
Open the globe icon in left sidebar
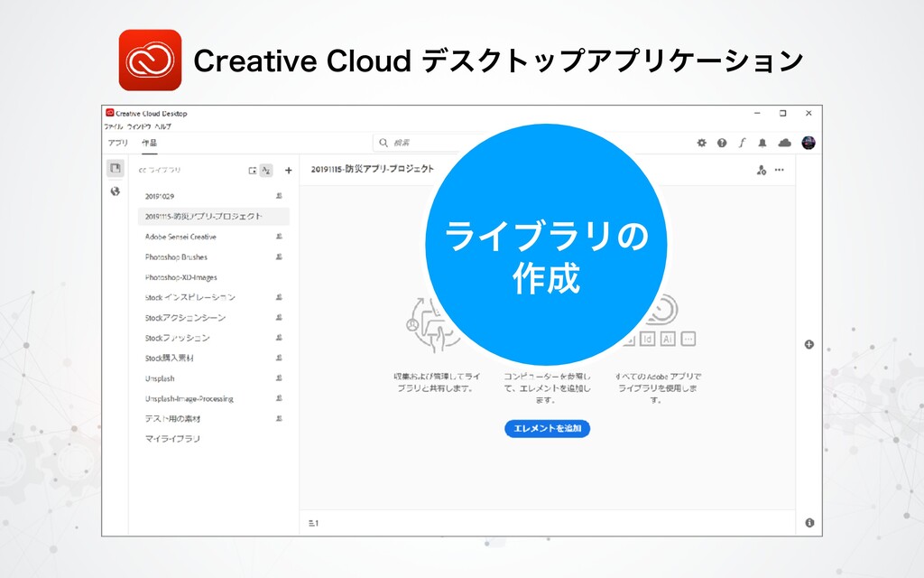tap(115, 191)
